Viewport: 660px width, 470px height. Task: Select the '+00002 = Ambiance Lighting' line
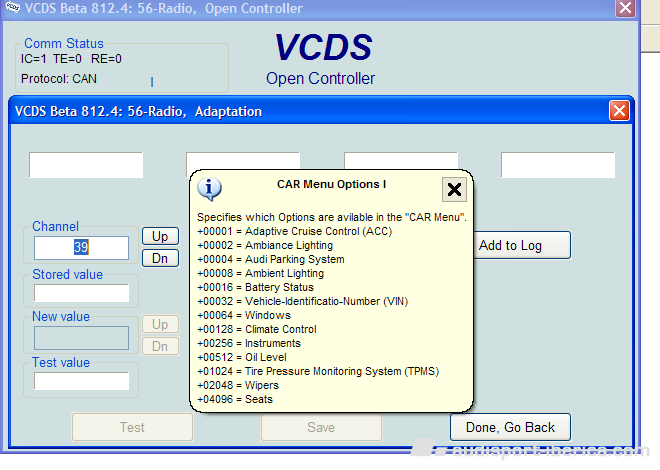(x=265, y=245)
